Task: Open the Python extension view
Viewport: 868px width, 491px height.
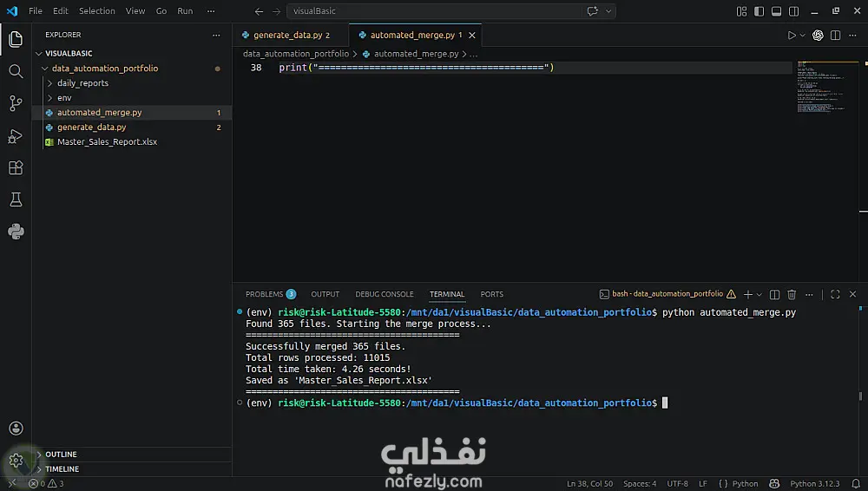Action: 16,232
